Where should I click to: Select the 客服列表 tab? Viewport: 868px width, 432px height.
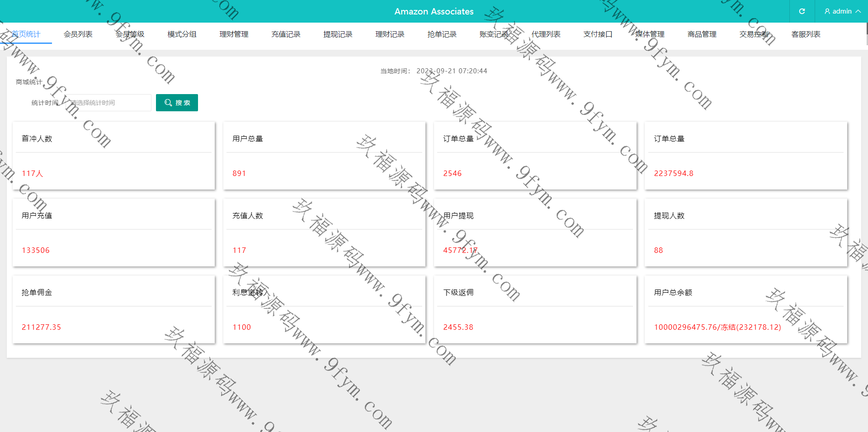(806, 34)
